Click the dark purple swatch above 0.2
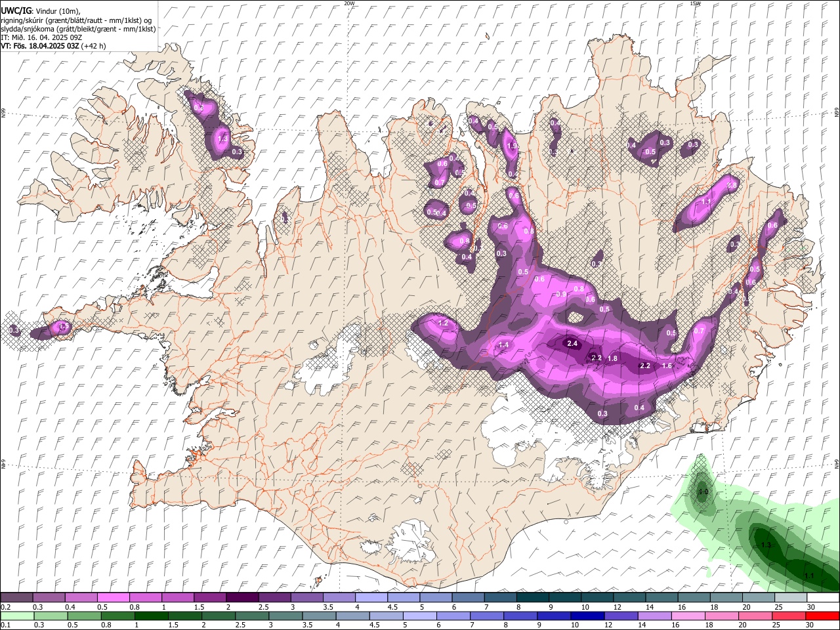 [16, 598]
